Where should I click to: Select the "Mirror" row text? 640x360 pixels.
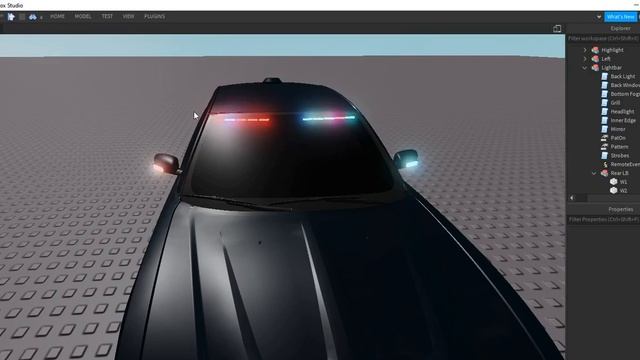pos(618,129)
